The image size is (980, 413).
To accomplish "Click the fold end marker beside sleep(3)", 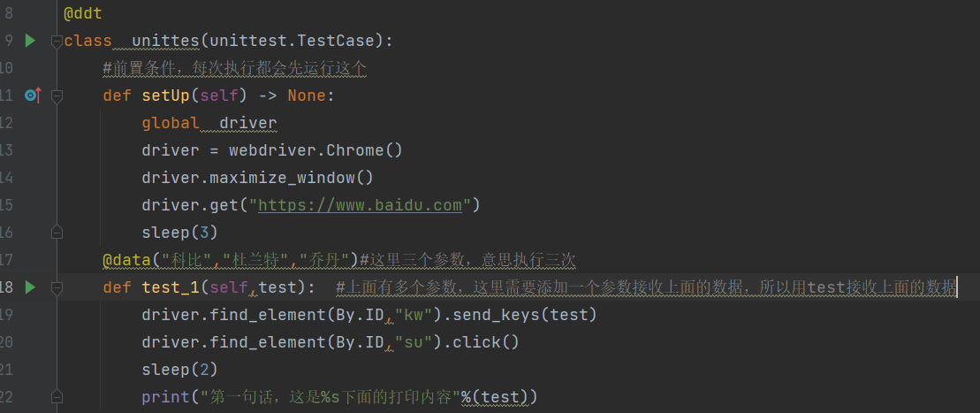I will [x=57, y=233].
